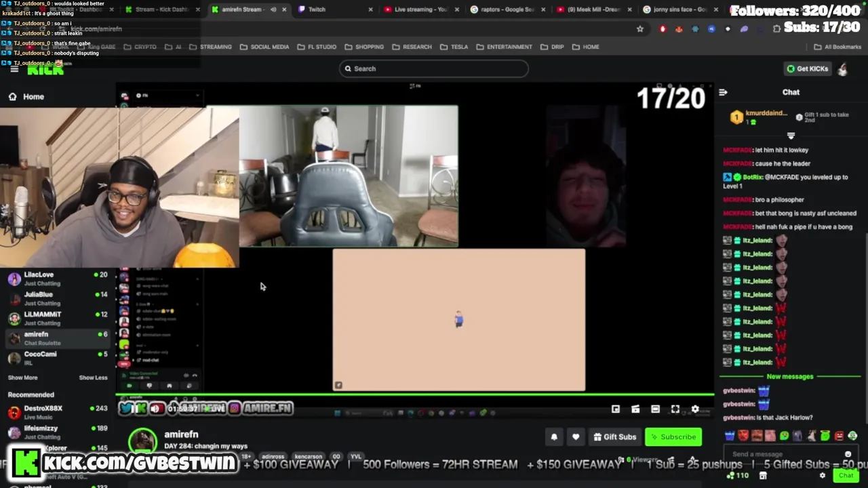Open recommended channel lifeismizzy
Image resolution: width=868 pixels, height=488 pixels.
(58, 432)
